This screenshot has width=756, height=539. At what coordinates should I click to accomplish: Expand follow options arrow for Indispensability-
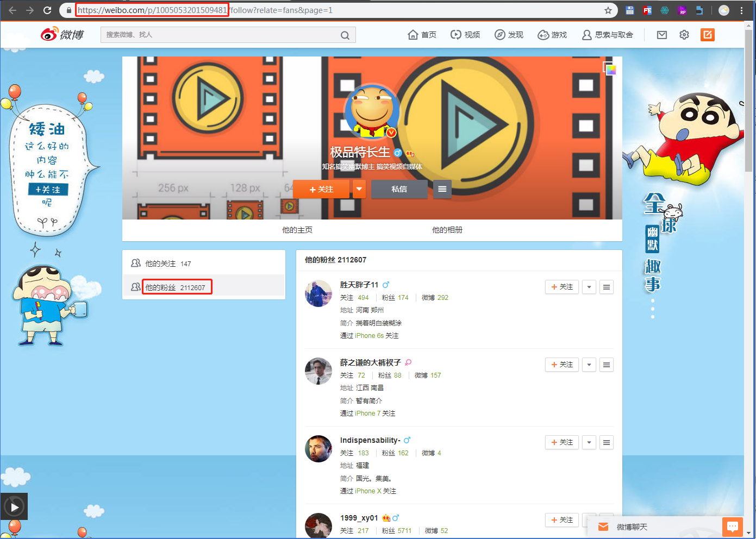pos(589,442)
